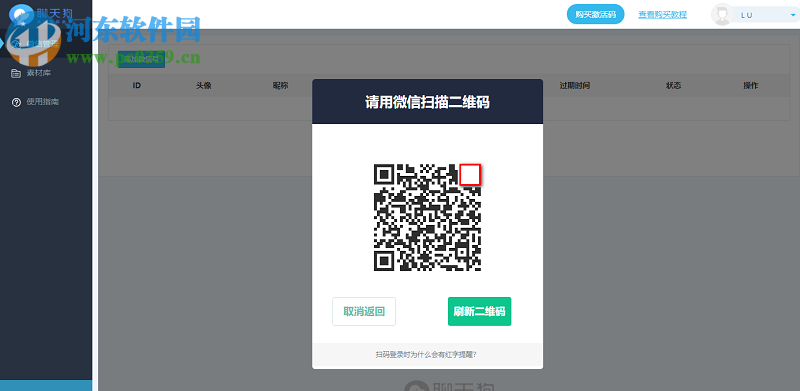Open the LU username menu
The width and height of the screenshot is (800, 391).
pos(746,15)
